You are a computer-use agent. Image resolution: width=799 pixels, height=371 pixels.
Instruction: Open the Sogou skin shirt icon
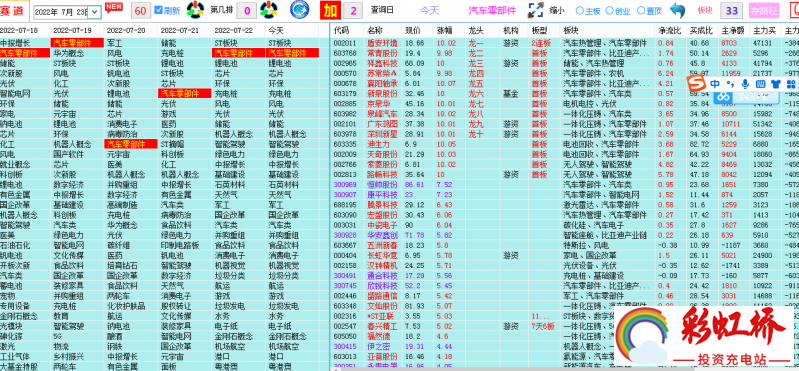click(x=776, y=84)
